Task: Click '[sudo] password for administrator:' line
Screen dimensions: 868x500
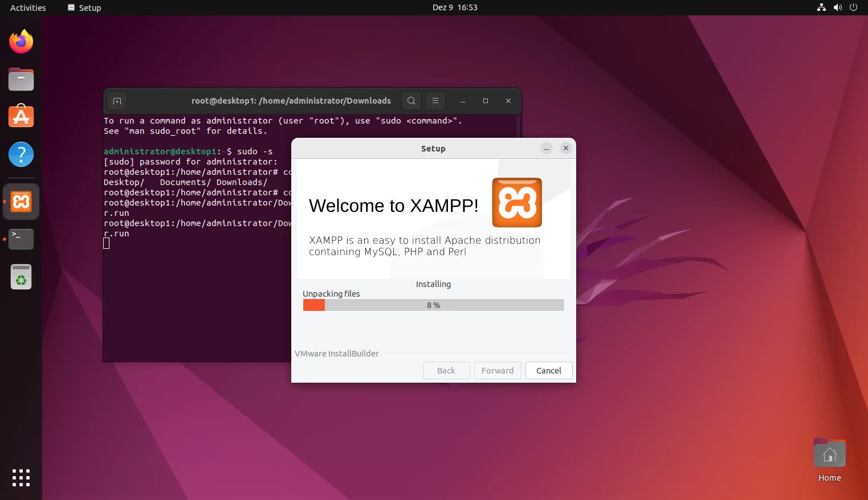Action: click(191, 162)
